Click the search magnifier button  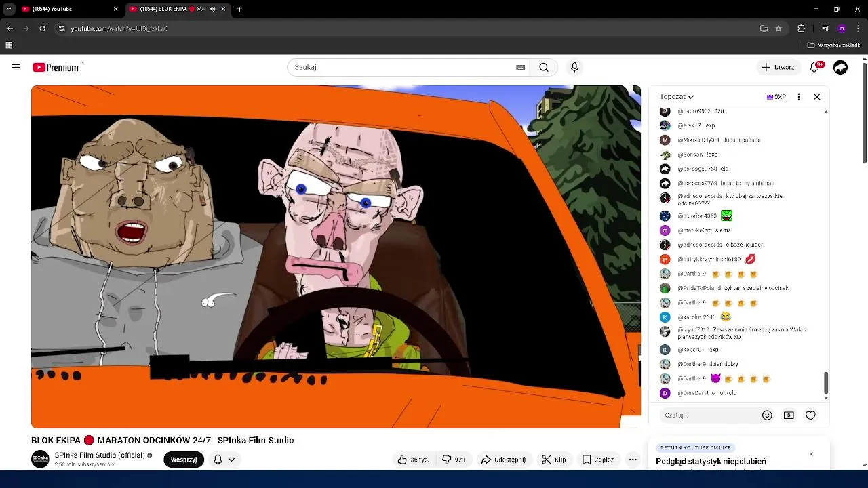(544, 67)
